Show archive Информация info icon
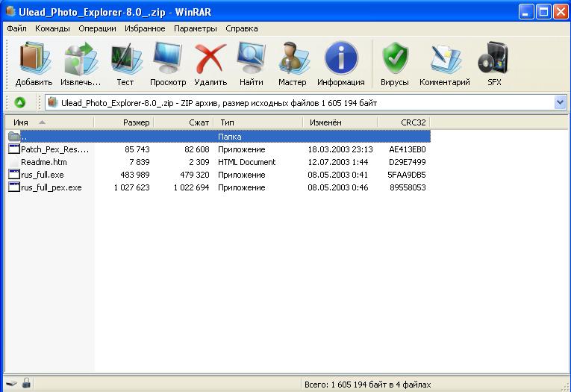Viewport: 571px width, 392px height. [x=341, y=58]
